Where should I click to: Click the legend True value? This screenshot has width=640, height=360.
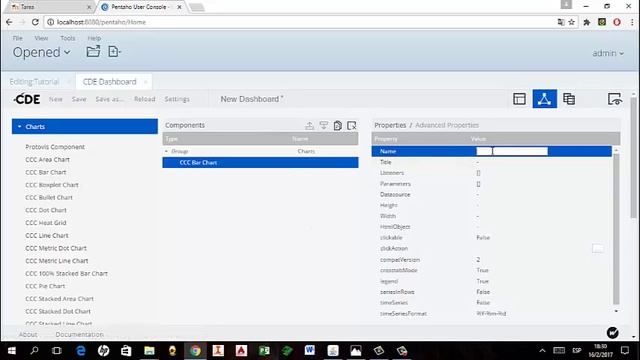(482, 281)
